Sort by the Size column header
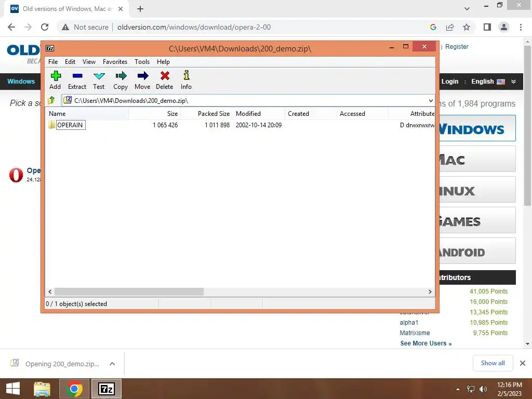 pyautogui.click(x=155, y=114)
